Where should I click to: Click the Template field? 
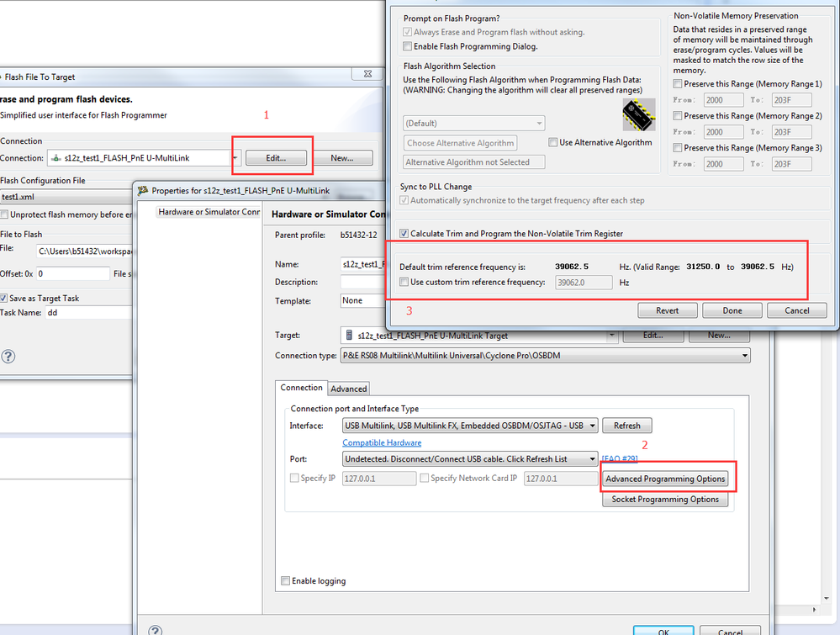pos(363,300)
